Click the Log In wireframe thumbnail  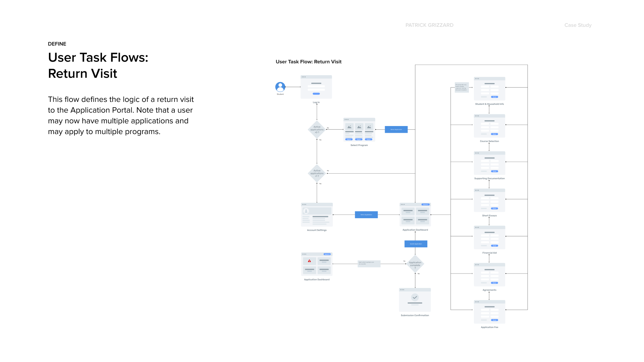click(316, 87)
